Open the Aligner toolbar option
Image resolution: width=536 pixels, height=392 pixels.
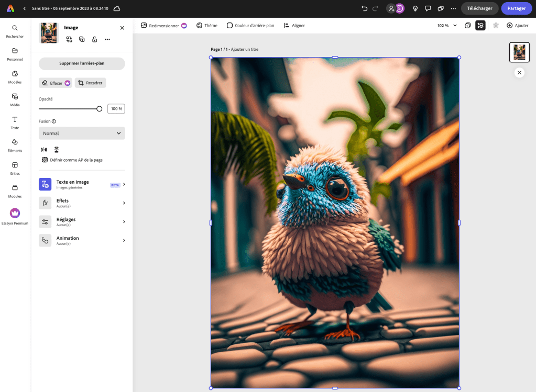coord(294,25)
